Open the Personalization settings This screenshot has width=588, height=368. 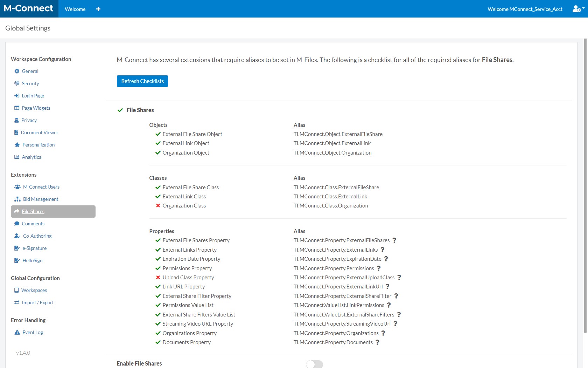tap(38, 145)
